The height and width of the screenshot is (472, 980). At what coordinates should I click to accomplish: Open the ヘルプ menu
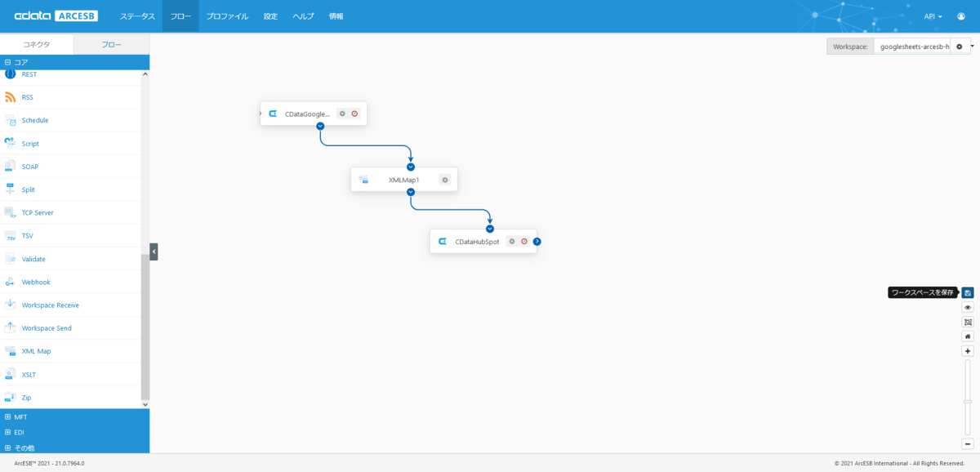[303, 16]
